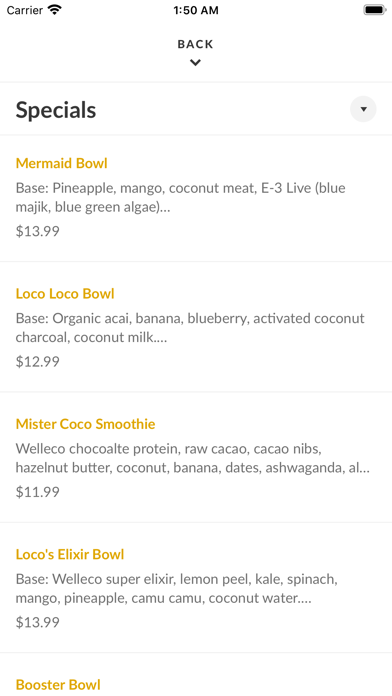The image size is (392, 696).
Task: Tap the Wi-Fi status icon
Action: (55, 10)
